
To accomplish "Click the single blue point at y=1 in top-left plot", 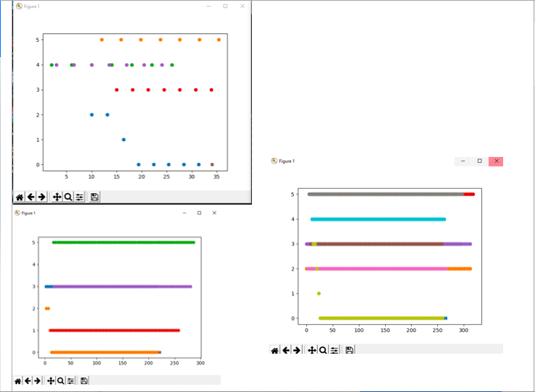I will (124, 140).
